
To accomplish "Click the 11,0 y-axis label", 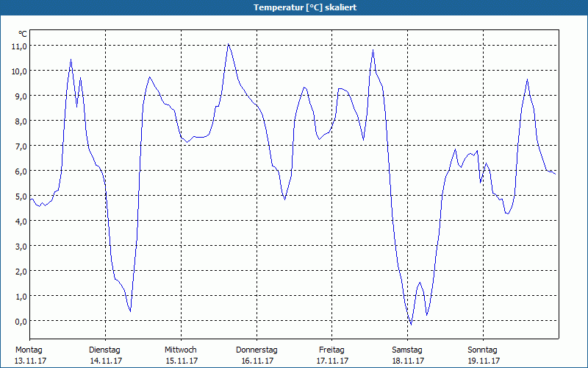I will (19, 46).
